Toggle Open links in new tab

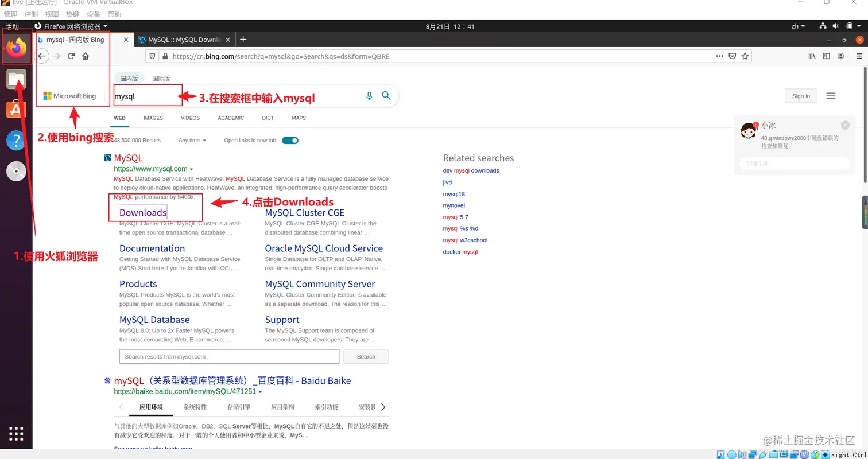(x=290, y=141)
